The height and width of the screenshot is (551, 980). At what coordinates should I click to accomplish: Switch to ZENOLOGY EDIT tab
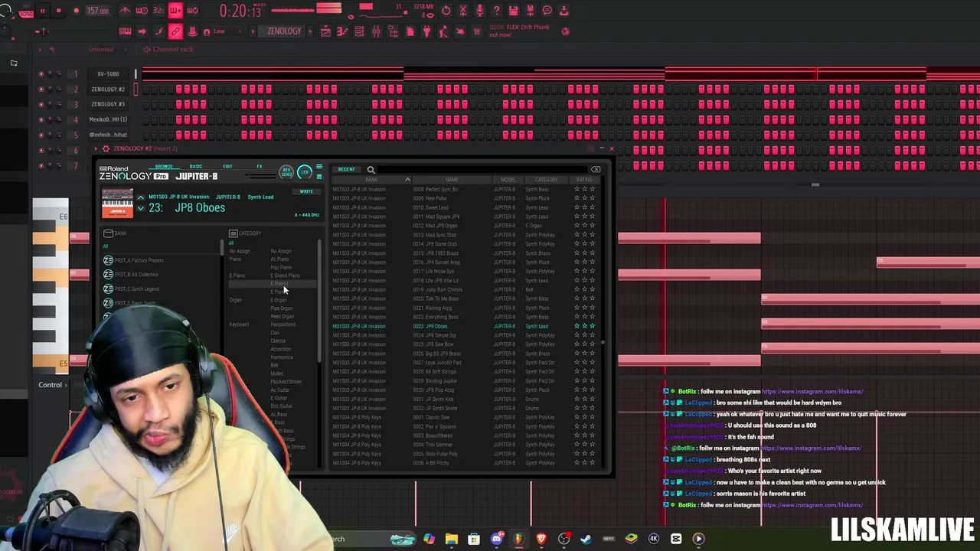pos(227,166)
